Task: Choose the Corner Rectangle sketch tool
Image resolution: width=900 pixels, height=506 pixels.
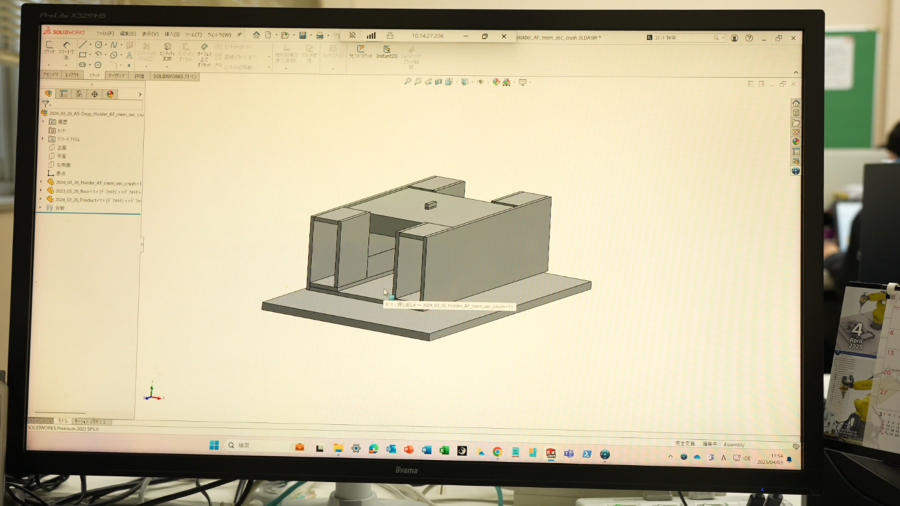Action: (x=82, y=55)
